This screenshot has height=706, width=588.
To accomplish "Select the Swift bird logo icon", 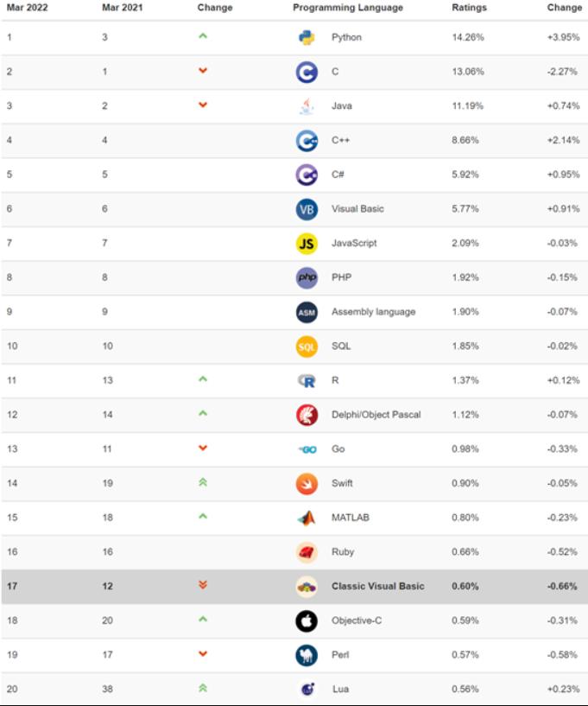I will (x=307, y=484).
